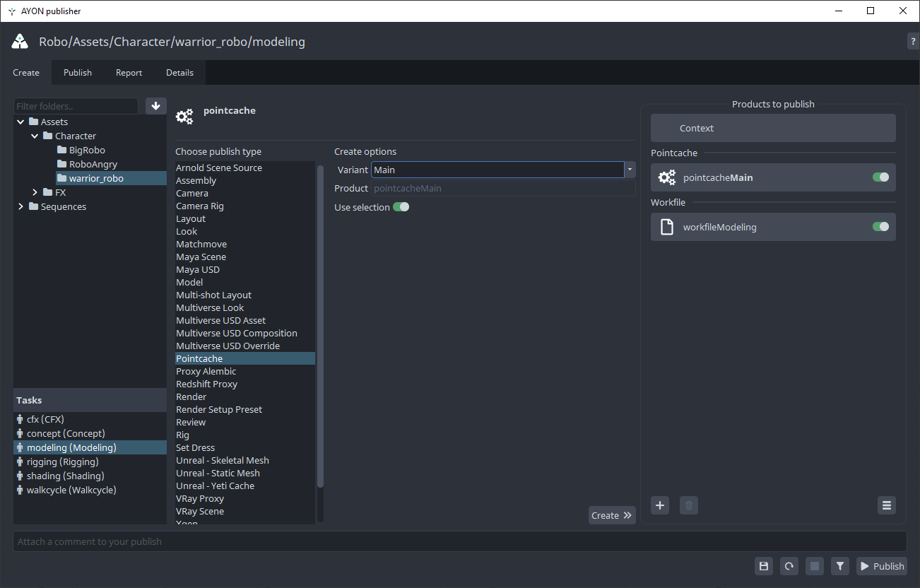920x588 pixels.
Task: Open the Variant dropdown arrow
Action: pos(630,170)
